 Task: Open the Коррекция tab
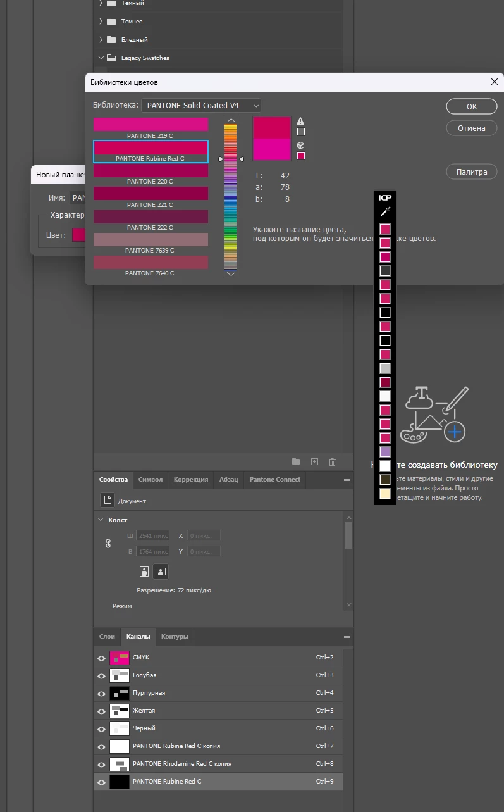click(x=191, y=480)
